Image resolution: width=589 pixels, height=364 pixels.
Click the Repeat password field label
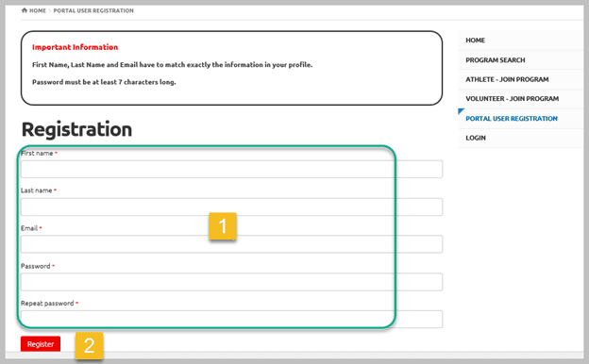pyautogui.click(x=47, y=304)
